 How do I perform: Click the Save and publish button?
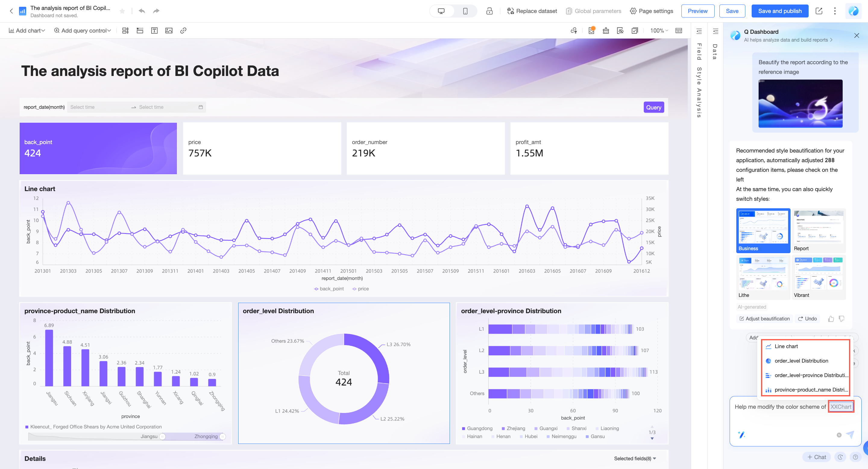click(780, 11)
